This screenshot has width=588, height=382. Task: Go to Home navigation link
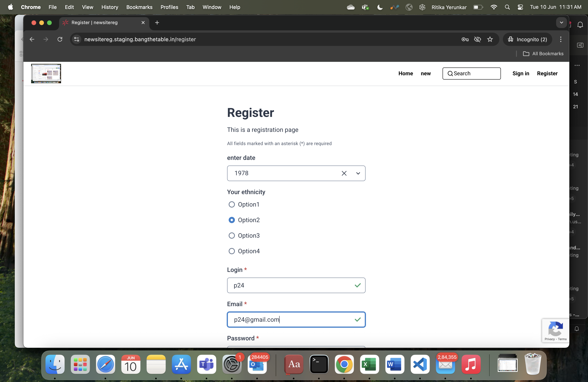click(x=405, y=73)
